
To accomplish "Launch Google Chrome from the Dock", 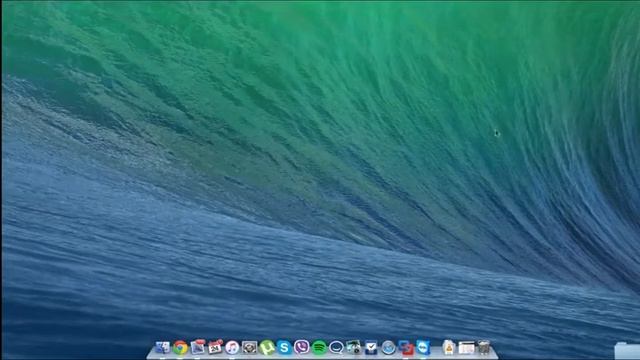I will 180,347.
